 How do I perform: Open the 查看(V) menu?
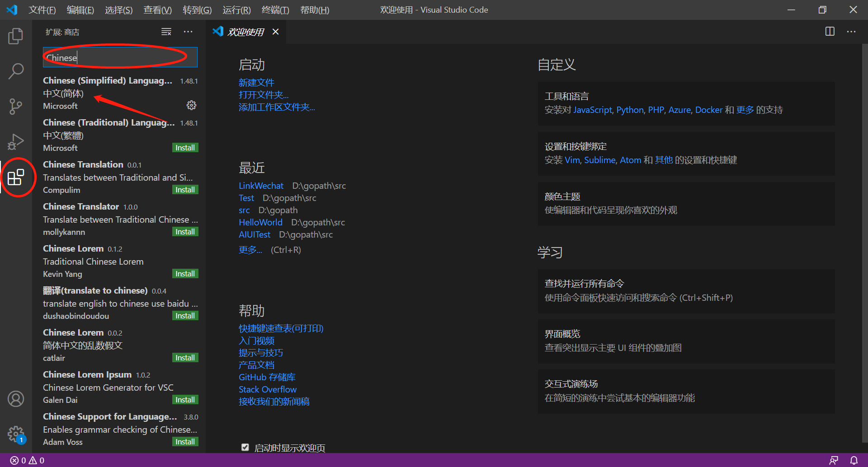pos(158,10)
